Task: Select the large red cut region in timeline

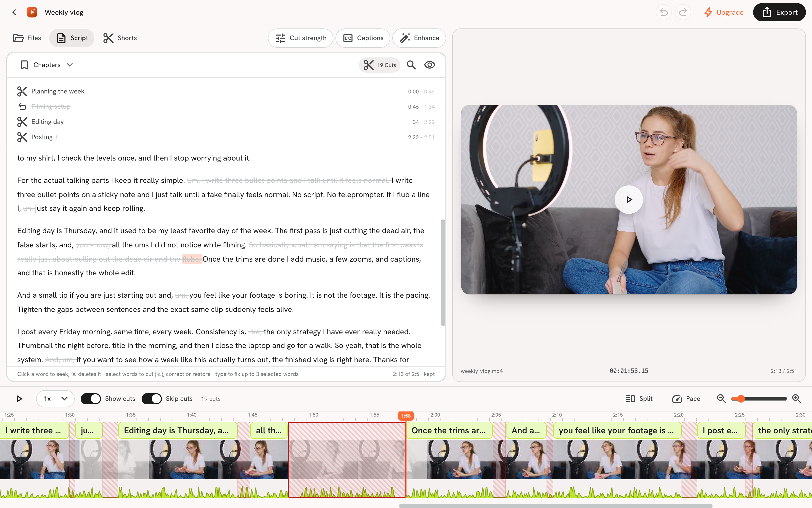Action: coord(347,460)
